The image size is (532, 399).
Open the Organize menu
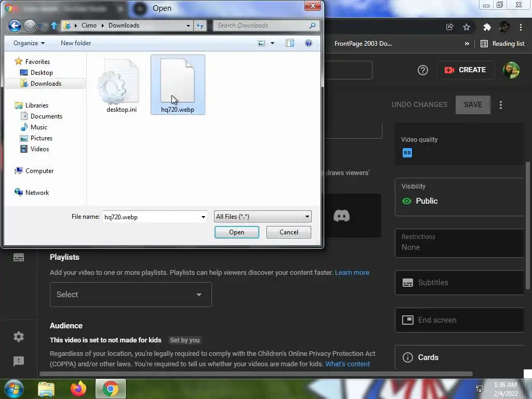coord(29,43)
